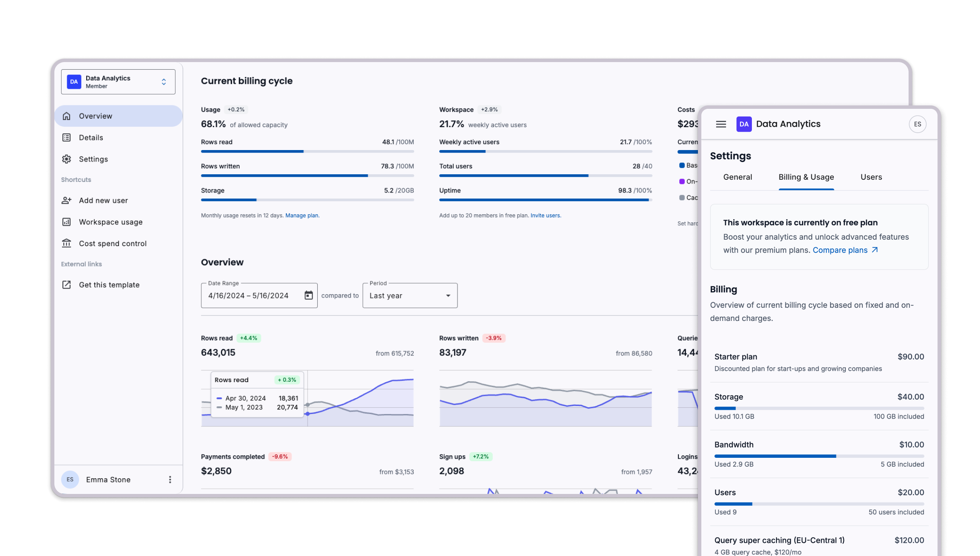Open Emma Stone's options menu

coord(170,479)
